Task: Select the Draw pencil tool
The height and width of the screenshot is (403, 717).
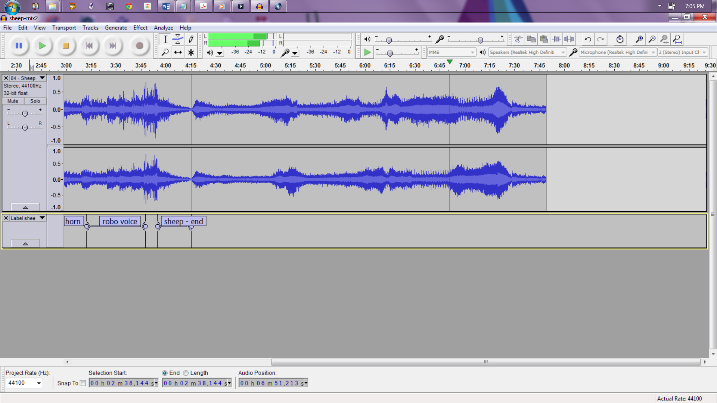Action: pos(191,39)
